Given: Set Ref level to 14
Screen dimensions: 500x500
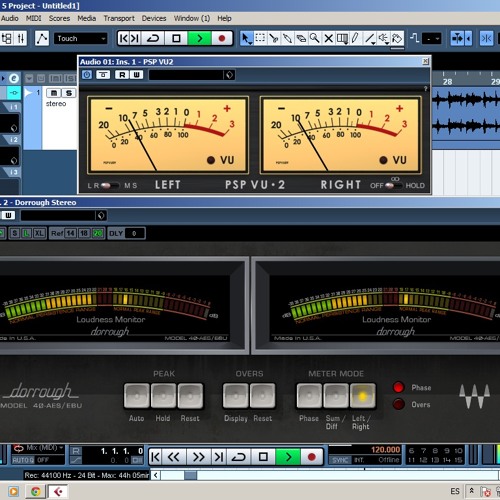Looking at the screenshot, I should click(x=70, y=233).
